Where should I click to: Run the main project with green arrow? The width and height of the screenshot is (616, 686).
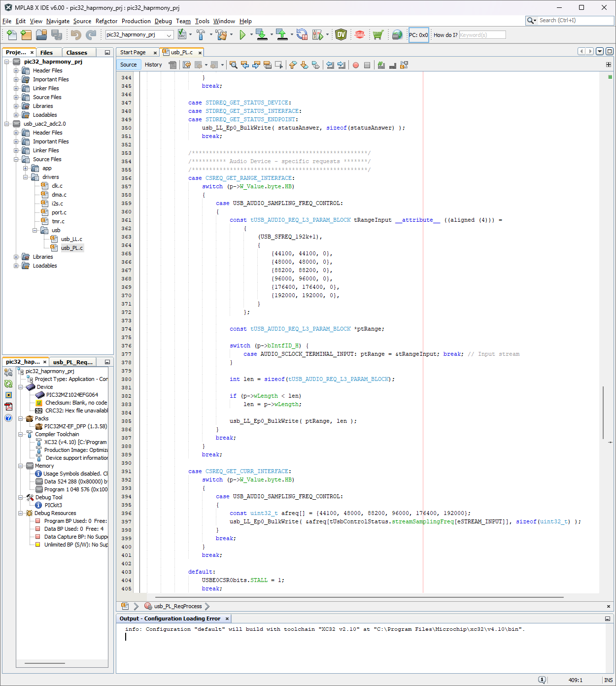click(242, 35)
